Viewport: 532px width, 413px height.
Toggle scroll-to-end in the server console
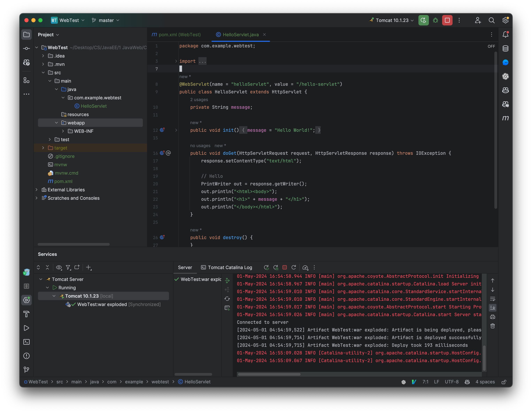492,308
